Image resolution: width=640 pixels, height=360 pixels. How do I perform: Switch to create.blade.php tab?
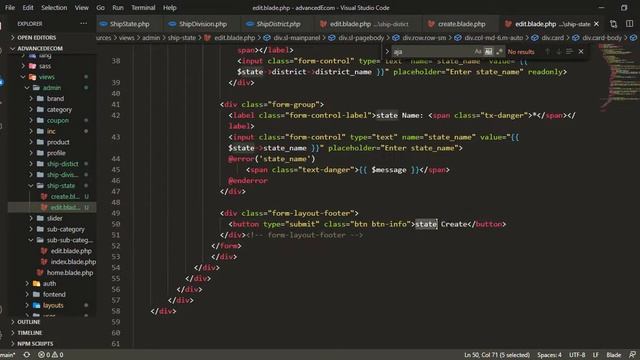(x=461, y=24)
